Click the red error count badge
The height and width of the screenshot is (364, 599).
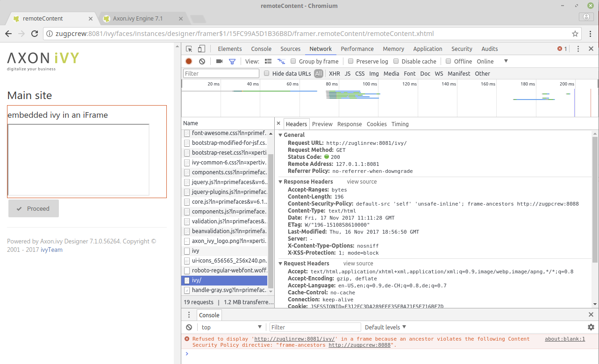pyautogui.click(x=562, y=49)
